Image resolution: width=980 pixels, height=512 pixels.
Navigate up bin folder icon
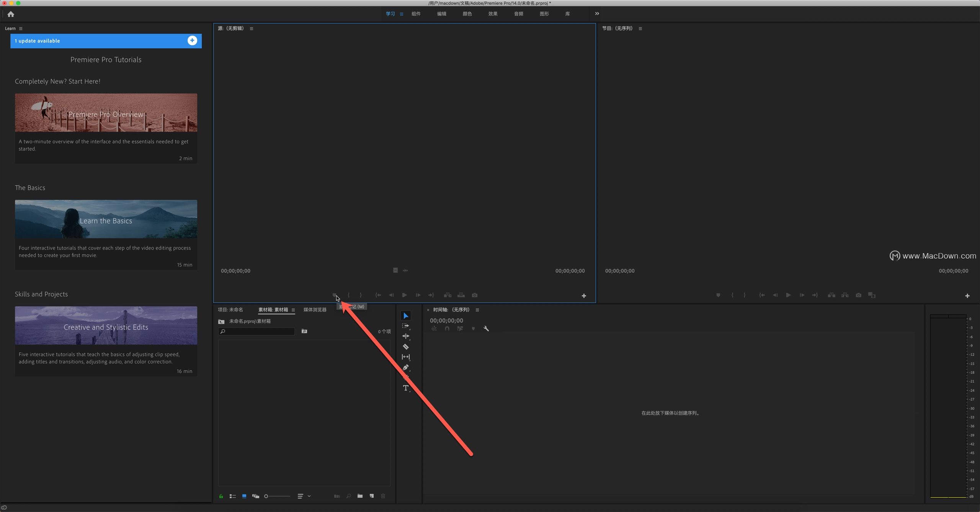(221, 322)
